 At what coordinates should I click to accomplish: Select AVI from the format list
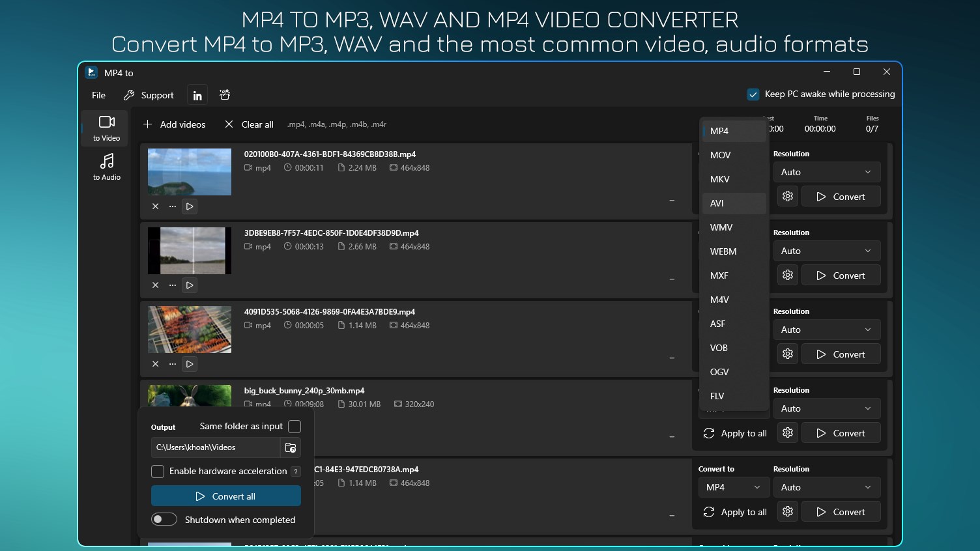click(716, 203)
